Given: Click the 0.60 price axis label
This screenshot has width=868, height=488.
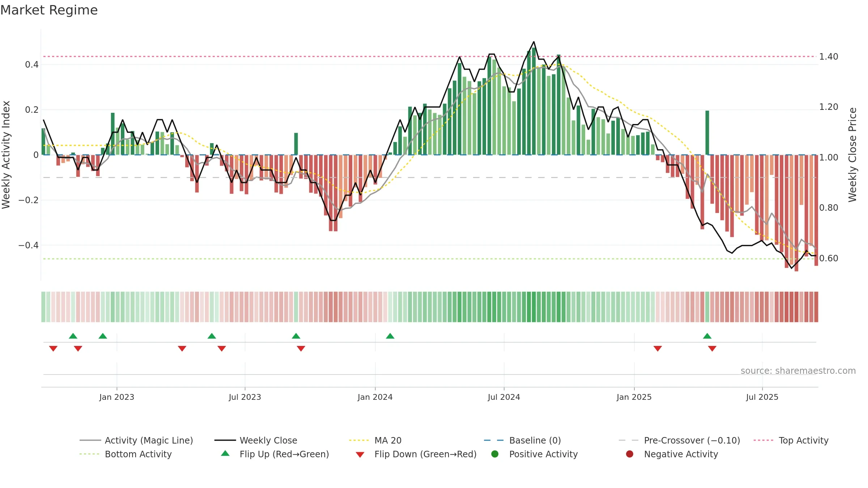Looking at the screenshot, I should (x=829, y=258).
